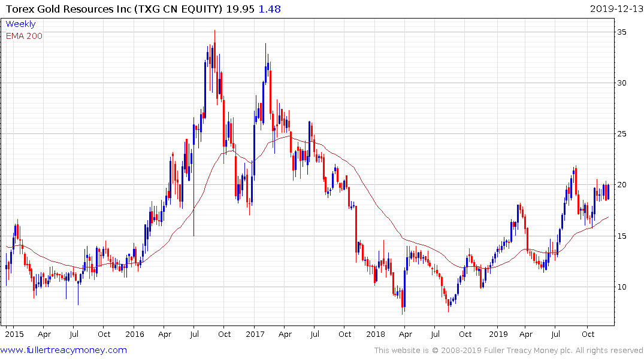
Task: Select the 35 price axis label
Action: point(622,32)
